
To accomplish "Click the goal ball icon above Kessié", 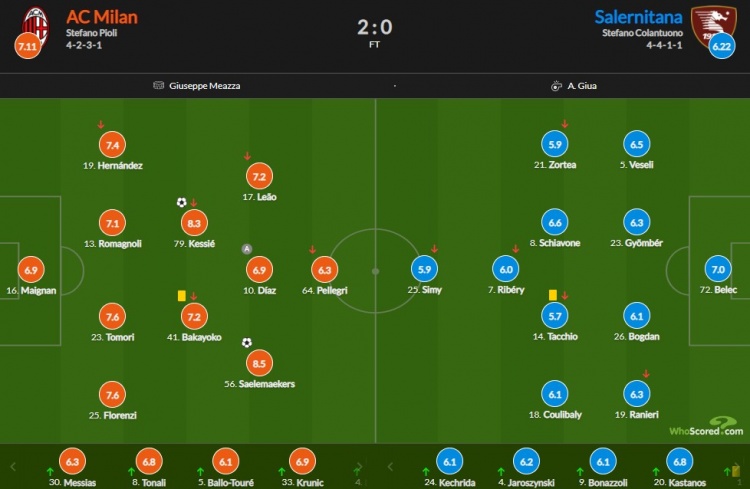I will 181,202.
